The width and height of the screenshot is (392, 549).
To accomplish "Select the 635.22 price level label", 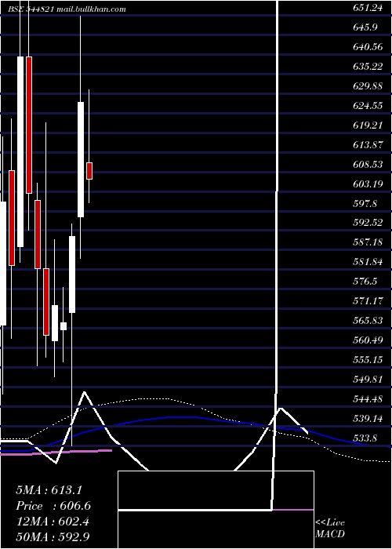I will (x=368, y=67).
